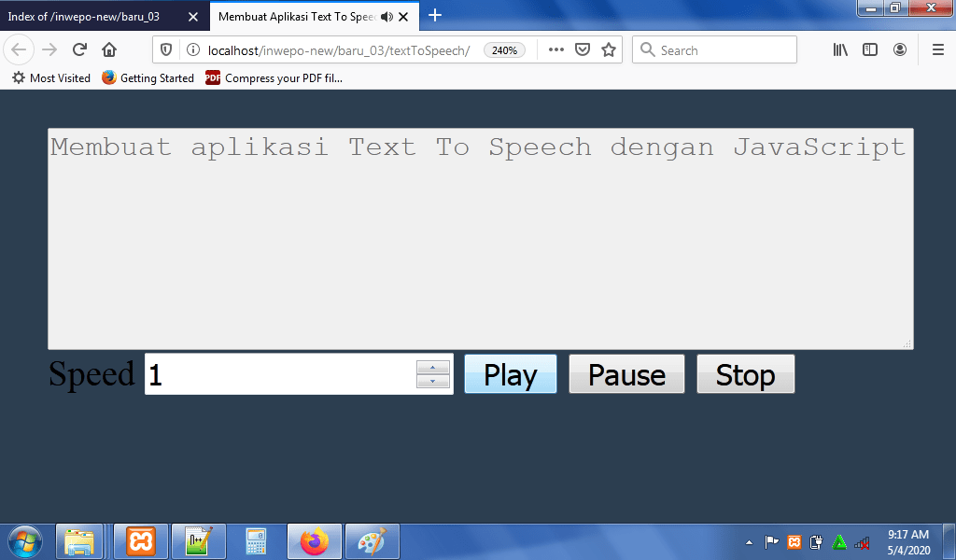Image resolution: width=956 pixels, height=560 pixels.
Task: Open the Most Visited bookmarks folder
Action: point(51,78)
